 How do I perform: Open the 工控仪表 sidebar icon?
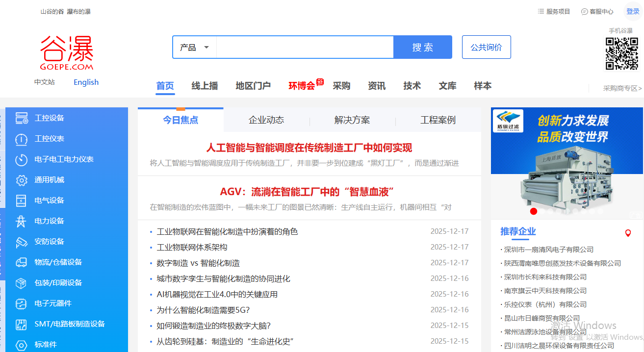click(22, 138)
